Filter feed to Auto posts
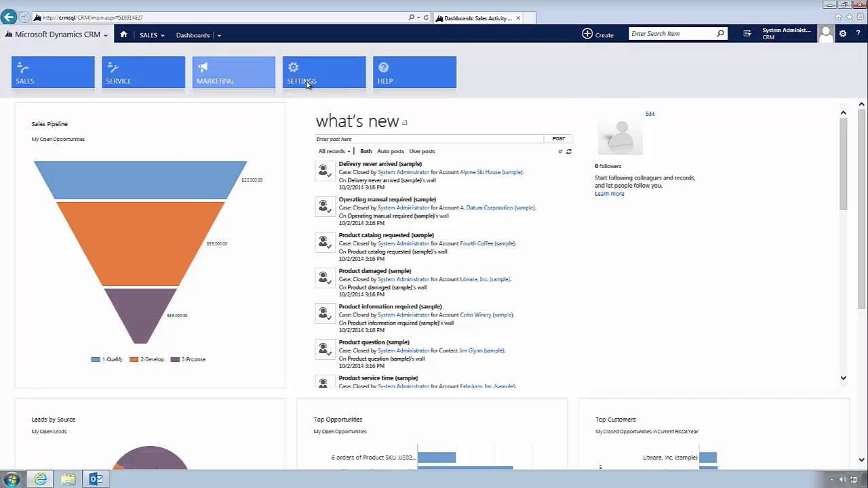 point(391,151)
